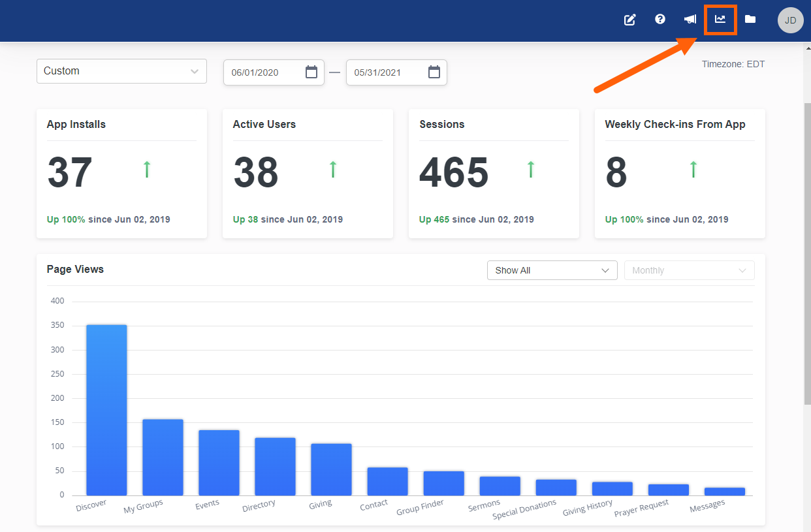Open the Show All page filter dropdown
This screenshot has width=811, height=532.
coord(552,270)
